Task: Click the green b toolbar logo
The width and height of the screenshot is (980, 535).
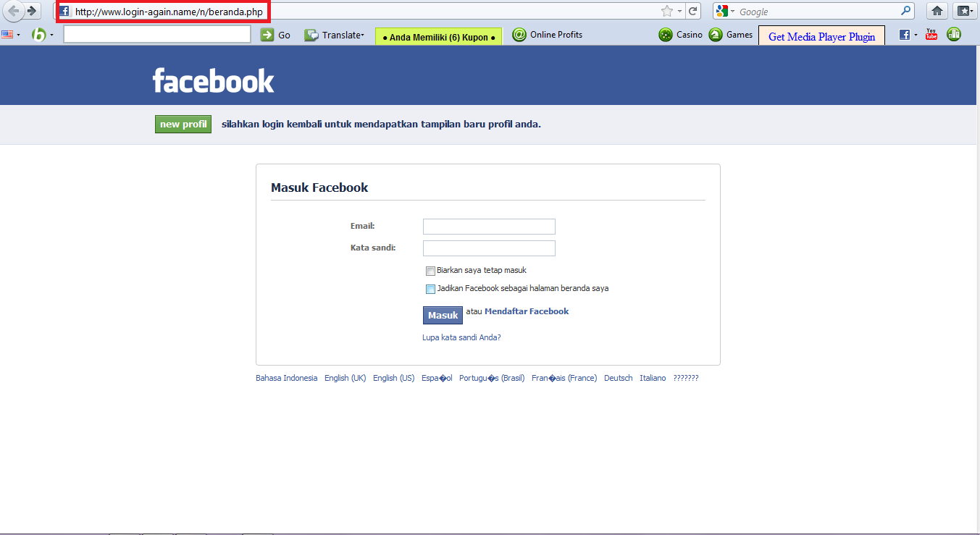Action: tap(39, 34)
